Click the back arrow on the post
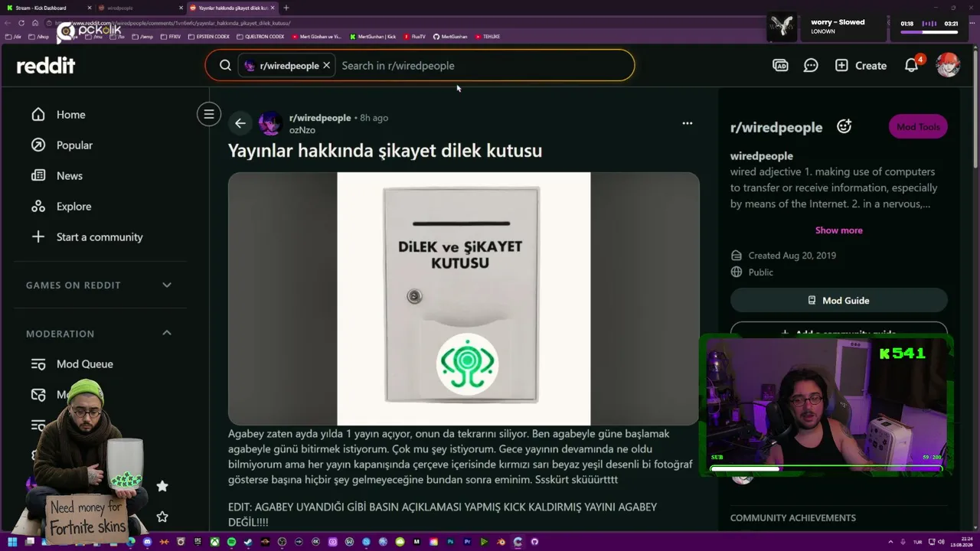The width and height of the screenshot is (980, 551). [240, 123]
